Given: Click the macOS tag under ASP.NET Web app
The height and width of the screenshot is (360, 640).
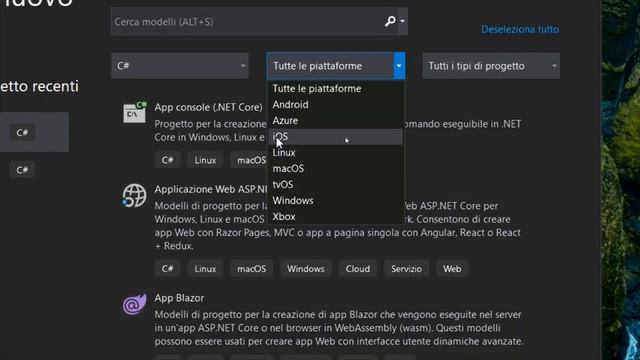Looking at the screenshot, I should point(251,269).
